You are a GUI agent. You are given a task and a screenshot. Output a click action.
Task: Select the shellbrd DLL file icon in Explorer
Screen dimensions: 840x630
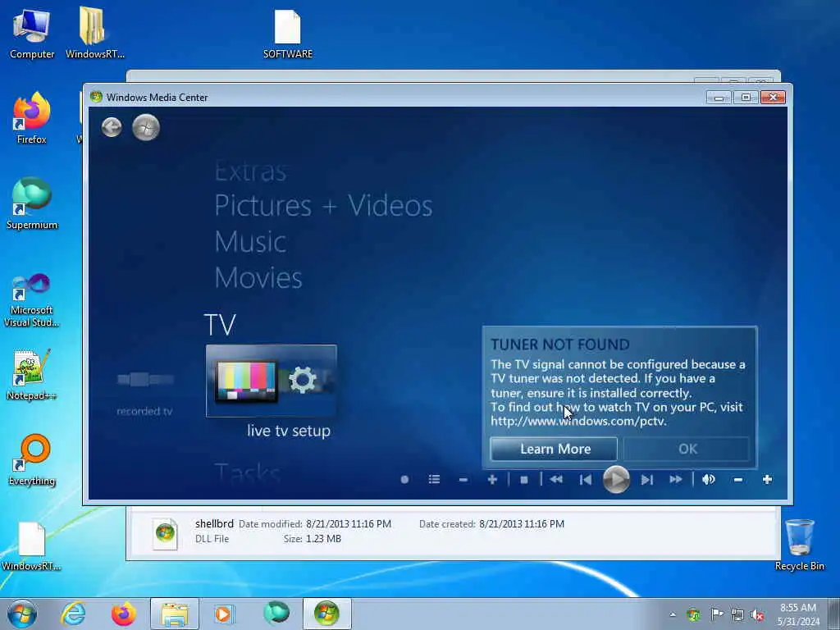click(x=166, y=532)
